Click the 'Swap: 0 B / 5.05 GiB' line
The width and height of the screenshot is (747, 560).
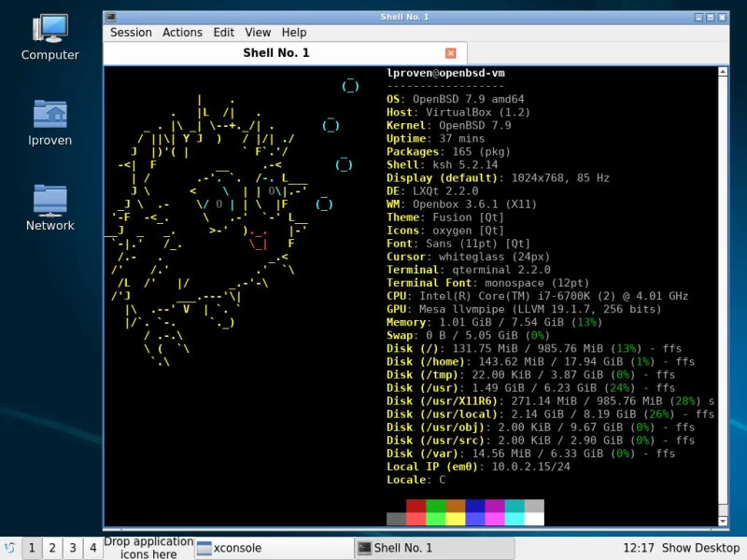point(469,335)
